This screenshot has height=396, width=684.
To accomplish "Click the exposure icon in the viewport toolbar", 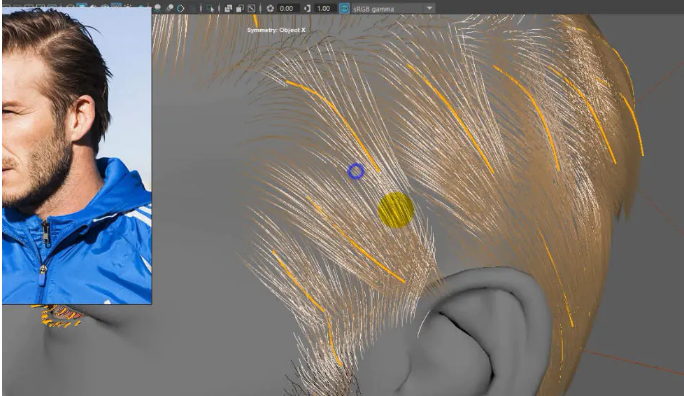I will [x=270, y=8].
